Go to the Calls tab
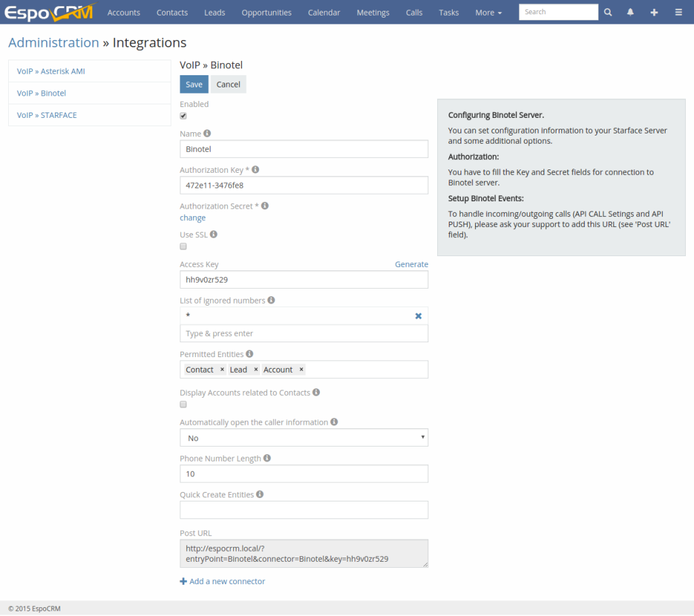 414,12
